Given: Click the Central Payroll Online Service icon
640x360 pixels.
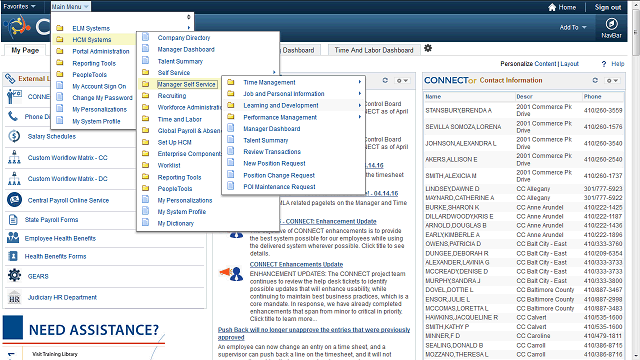Looking at the screenshot, I should pyautogui.click(x=14, y=200).
